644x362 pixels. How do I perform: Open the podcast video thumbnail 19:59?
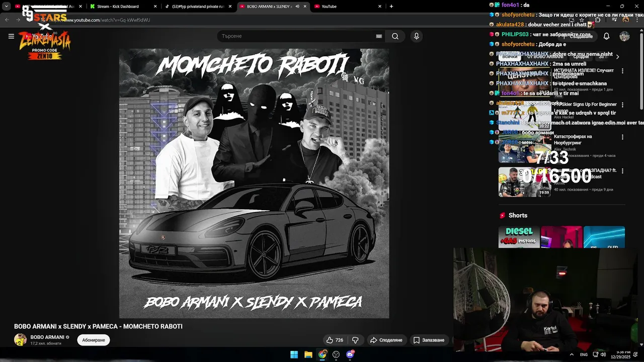coord(525,182)
